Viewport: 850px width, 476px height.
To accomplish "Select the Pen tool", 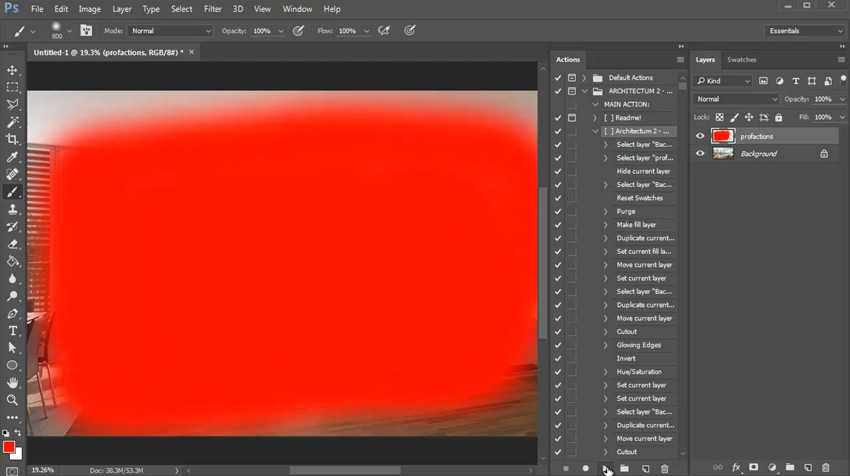I will (x=12, y=313).
